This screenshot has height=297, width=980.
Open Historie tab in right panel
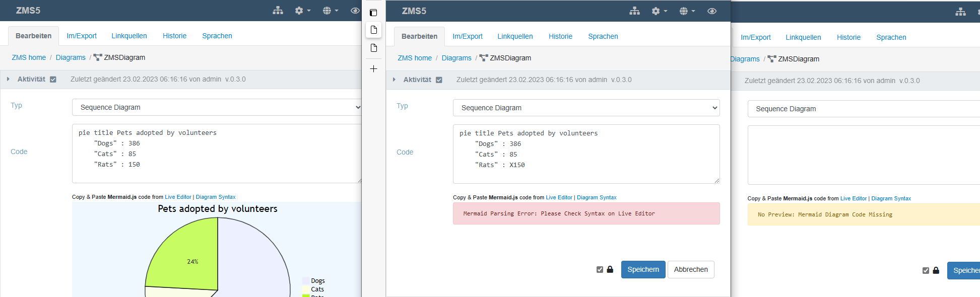point(848,37)
